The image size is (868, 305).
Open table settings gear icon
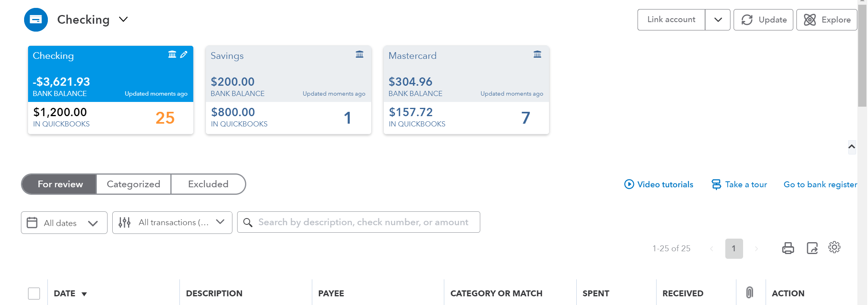(x=834, y=247)
